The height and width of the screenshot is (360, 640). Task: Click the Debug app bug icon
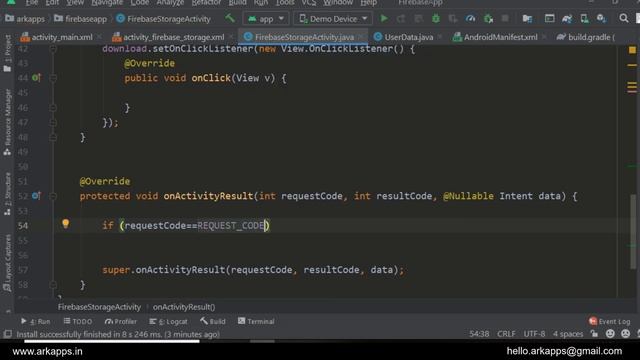click(x=436, y=18)
